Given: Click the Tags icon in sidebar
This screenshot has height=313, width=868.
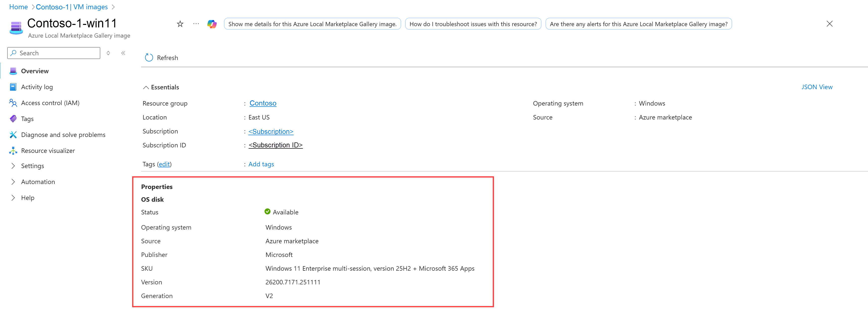Looking at the screenshot, I should pyautogui.click(x=13, y=119).
